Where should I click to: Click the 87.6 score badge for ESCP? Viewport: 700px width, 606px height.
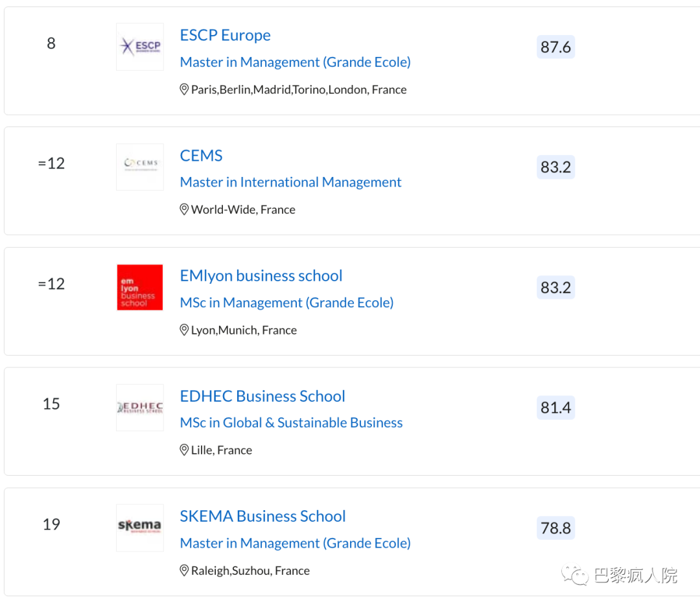coord(555,47)
